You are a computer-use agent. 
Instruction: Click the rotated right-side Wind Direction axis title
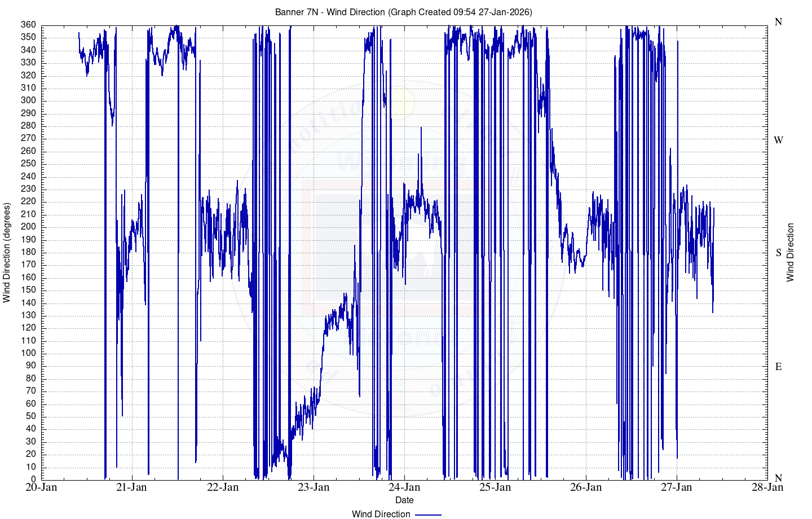click(790, 253)
